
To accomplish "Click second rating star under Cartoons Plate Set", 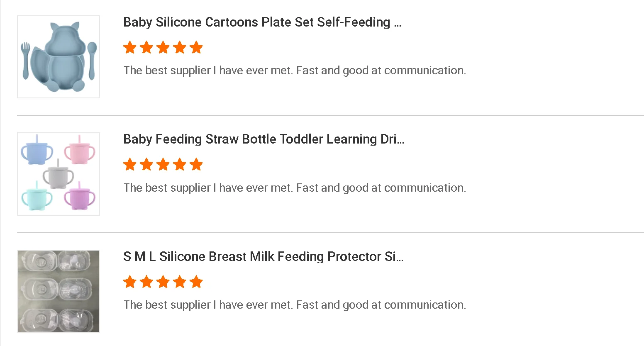I will point(146,47).
